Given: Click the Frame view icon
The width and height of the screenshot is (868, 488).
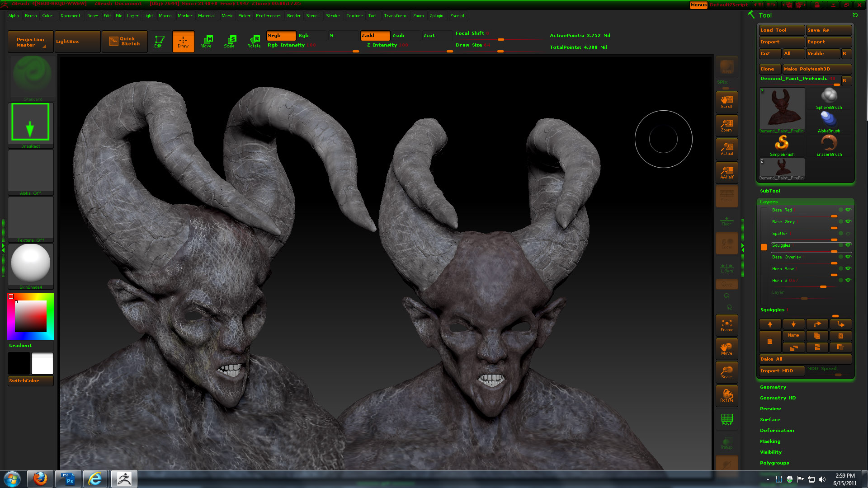Looking at the screenshot, I should click(x=726, y=325).
